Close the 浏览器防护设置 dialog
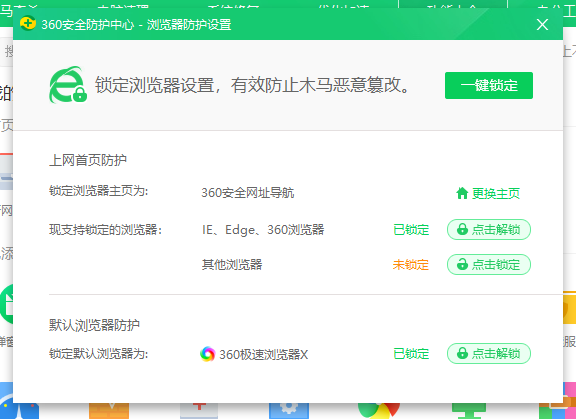Screen dimensions: 576x419 click(542, 25)
